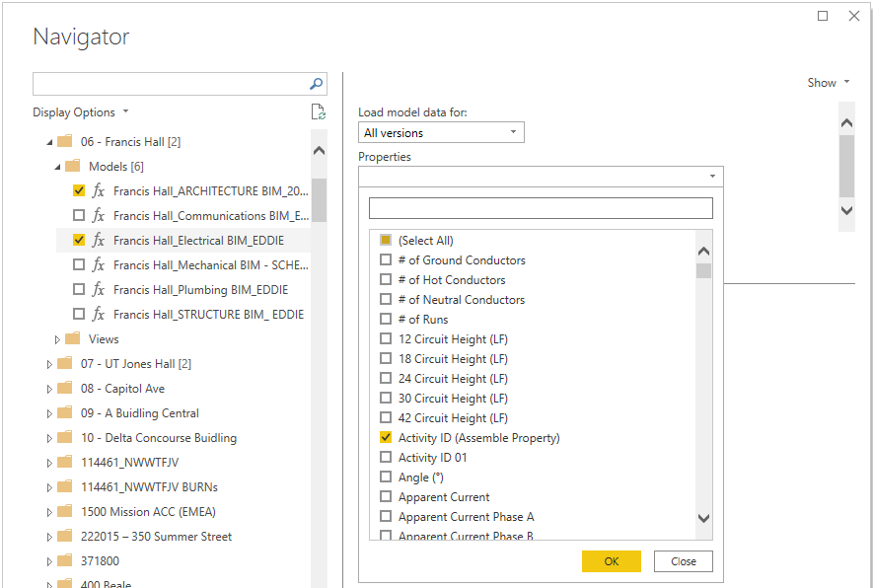Click the refresh preview page icon
The height and width of the screenshot is (588, 873).
click(x=318, y=112)
